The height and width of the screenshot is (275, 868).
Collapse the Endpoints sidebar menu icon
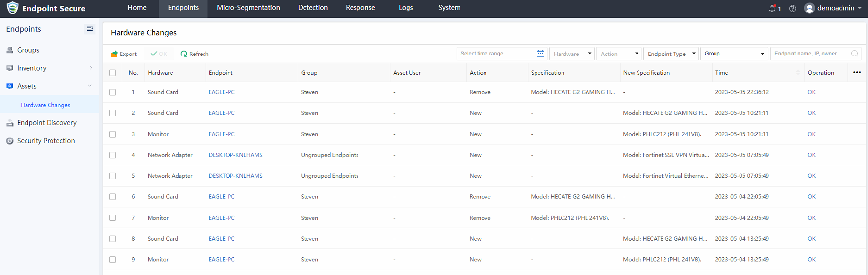click(x=90, y=29)
